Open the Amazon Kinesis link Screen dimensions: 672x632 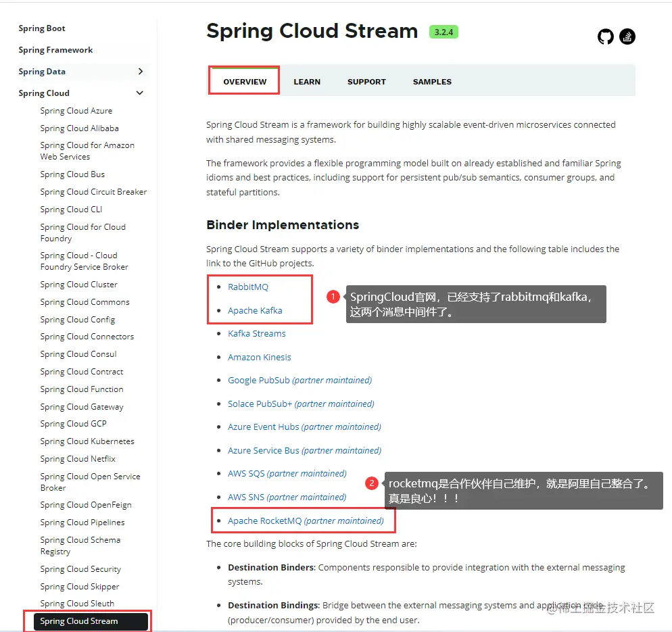[260, 358]
